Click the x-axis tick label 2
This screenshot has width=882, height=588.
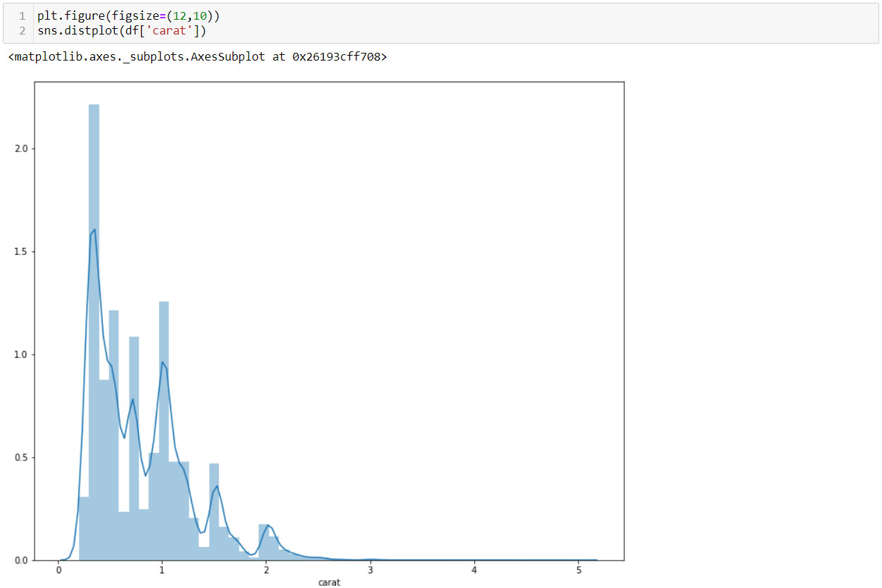click(266, 570)
